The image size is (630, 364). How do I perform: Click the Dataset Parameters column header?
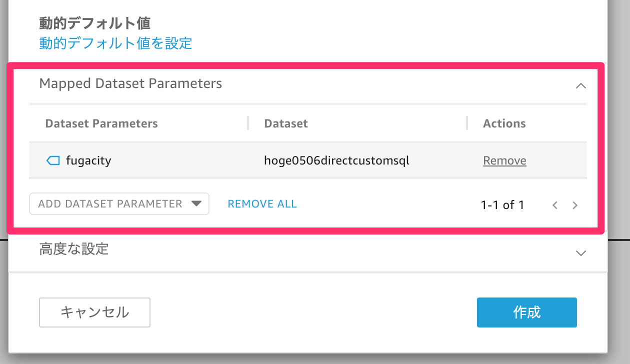point(101,123)
